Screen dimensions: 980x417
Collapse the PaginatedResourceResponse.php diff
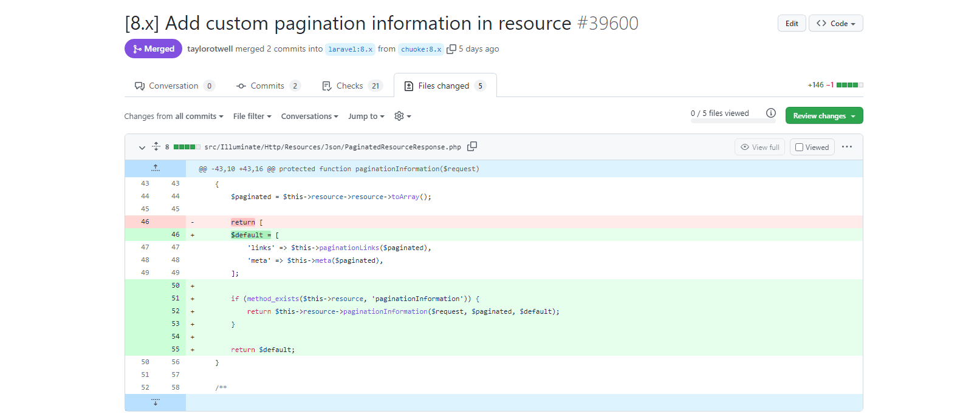(x=142, y=147)
